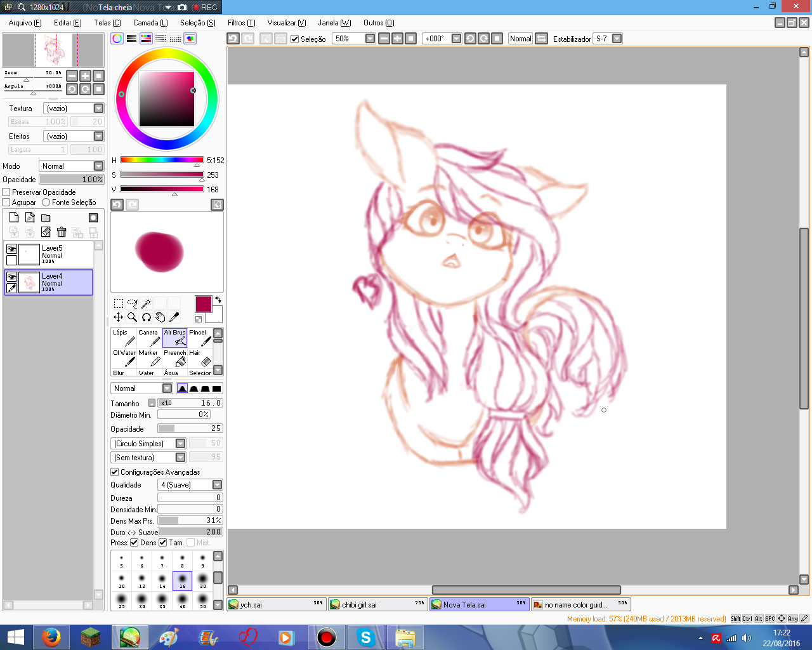This screenshot has width=812, height=650.
Task: Choose the Preench bucket tool
Action: coord(174,358)
